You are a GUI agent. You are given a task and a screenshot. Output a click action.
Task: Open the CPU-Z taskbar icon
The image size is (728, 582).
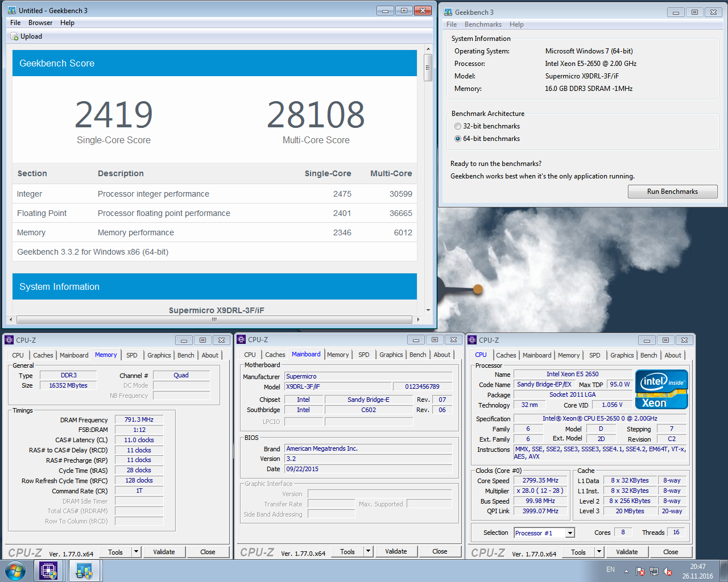click(49, 571)
